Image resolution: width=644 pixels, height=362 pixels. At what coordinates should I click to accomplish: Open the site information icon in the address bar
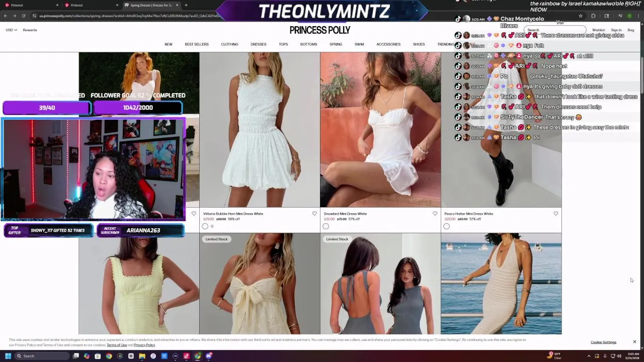(34, 16)
